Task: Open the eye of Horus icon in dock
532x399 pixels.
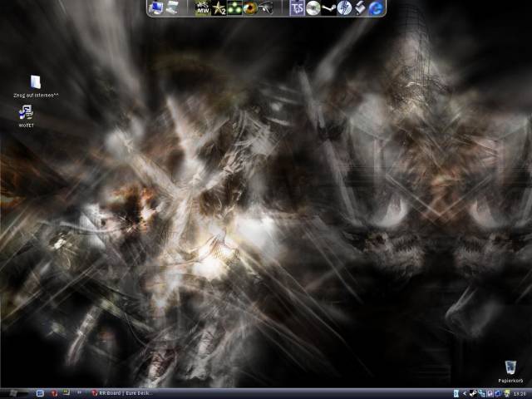Action: (x=266, y=7)
